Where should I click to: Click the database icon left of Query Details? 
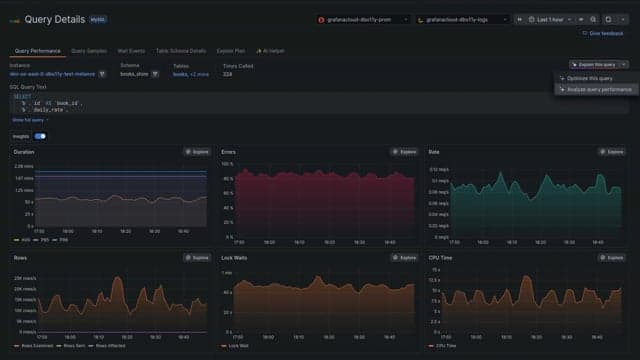(15, 20)
